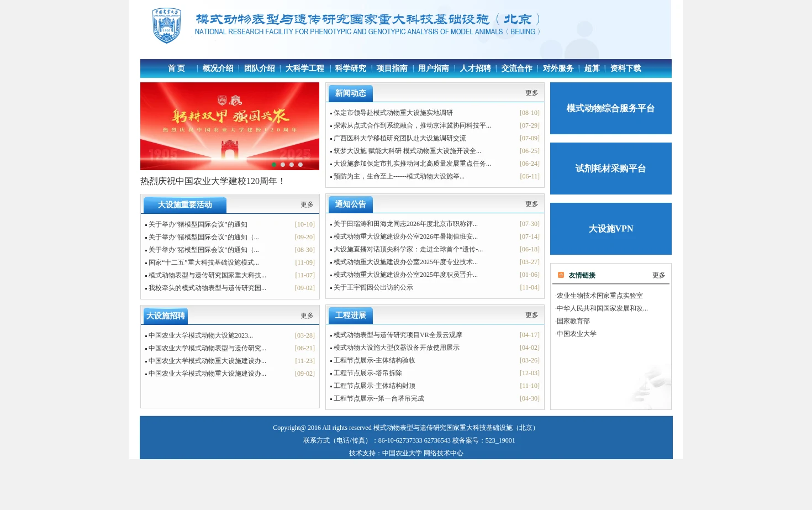This screenshot has height=510, width=812.
Task: Click 更多 in the 工程进展 section
Action: pyautogui.click(x=531, y=316)
